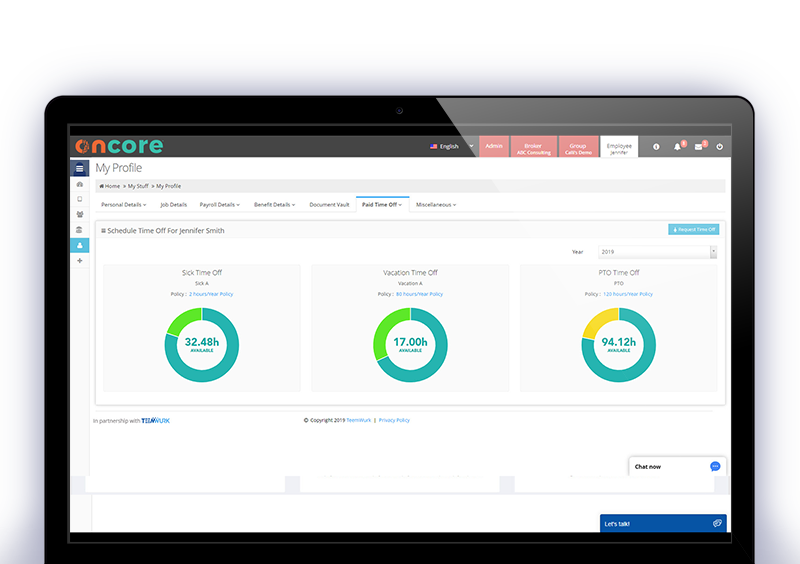Open the messages envelope icon
Screen dimensions: 800x564
coord(698,147)
